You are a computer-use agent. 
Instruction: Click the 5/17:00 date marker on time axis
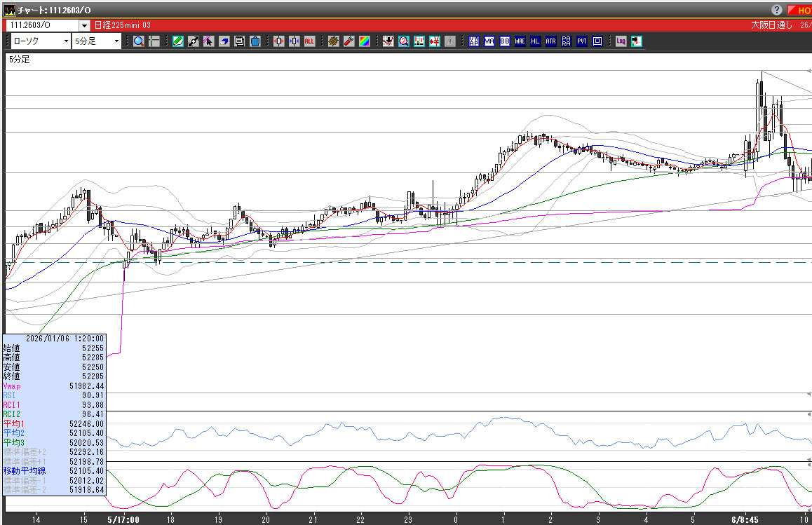point(123,520)
